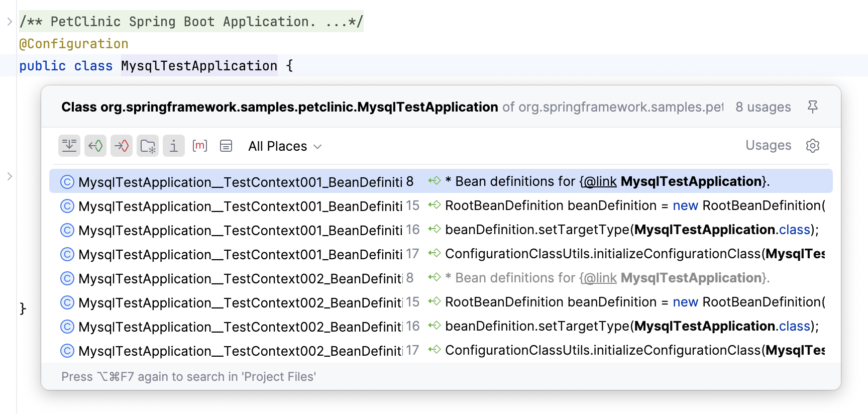
Task: Select the TestContext001 usage at line 15
Action: (x=240, y=206)
